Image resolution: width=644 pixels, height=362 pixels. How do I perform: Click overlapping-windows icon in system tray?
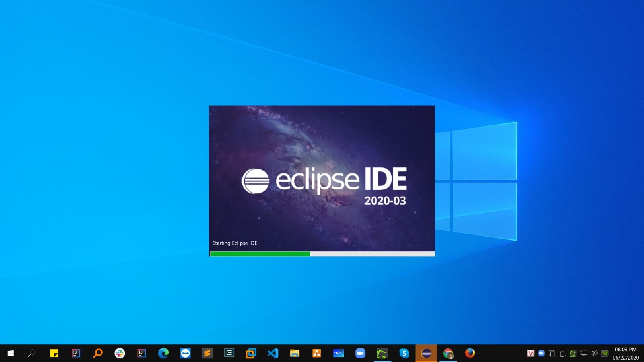point(552,353)
